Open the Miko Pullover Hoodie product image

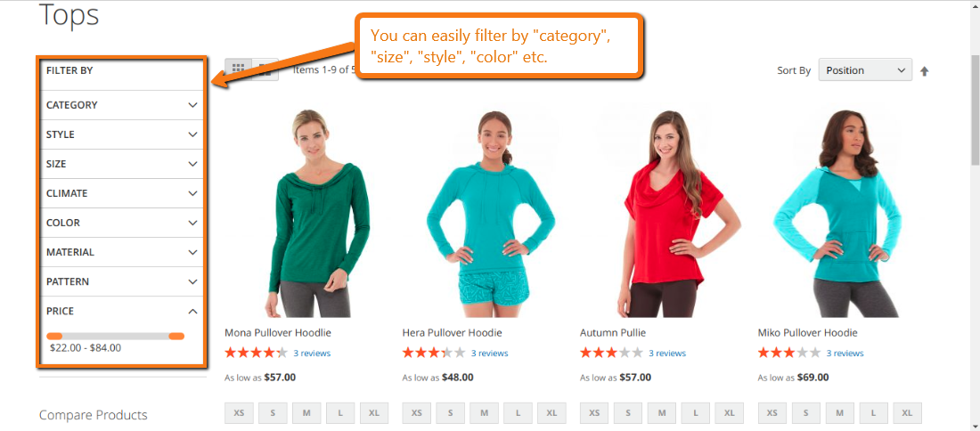pos(838,212)
